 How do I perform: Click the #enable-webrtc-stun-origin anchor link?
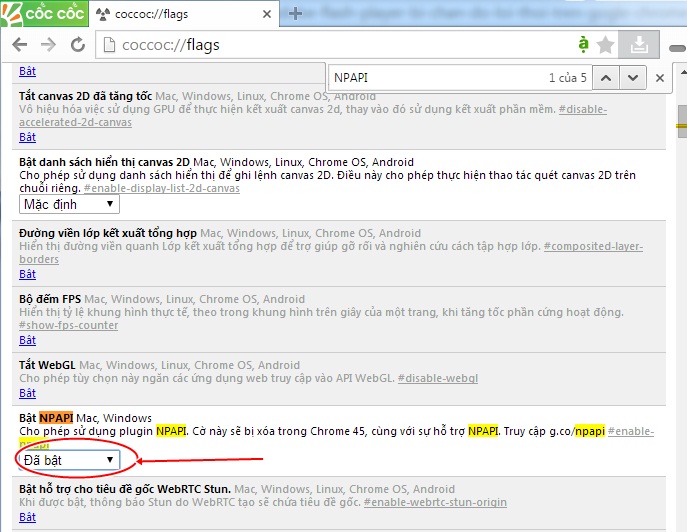[435, 502]
